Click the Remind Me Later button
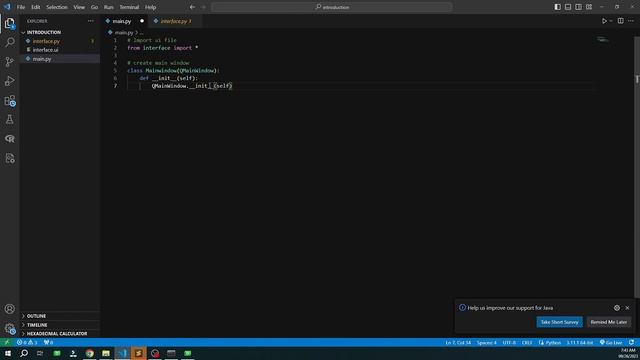Viewport: 640px width, 360px height. 609,322
